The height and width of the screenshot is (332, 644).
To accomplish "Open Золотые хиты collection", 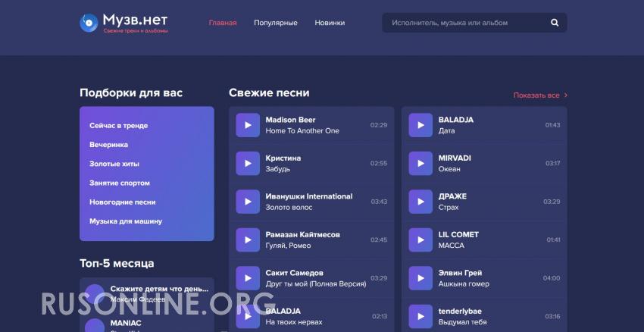I will point(114,164).
